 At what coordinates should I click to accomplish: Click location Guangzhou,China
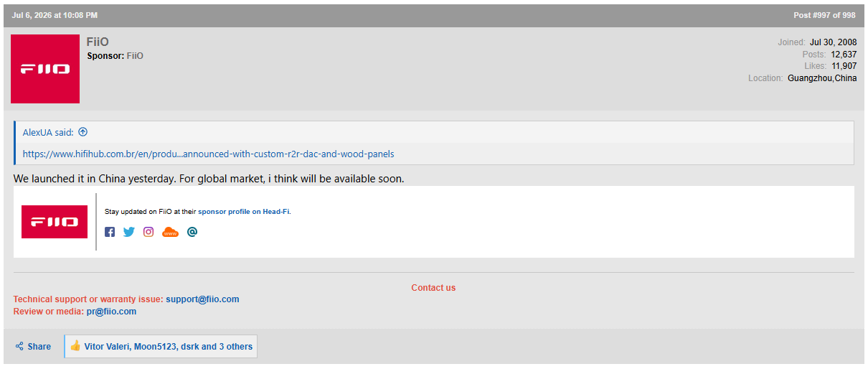point(822,78)
